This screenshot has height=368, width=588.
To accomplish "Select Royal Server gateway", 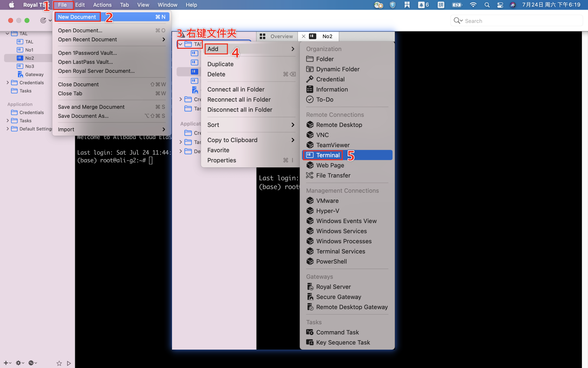I will coord(347,287).
